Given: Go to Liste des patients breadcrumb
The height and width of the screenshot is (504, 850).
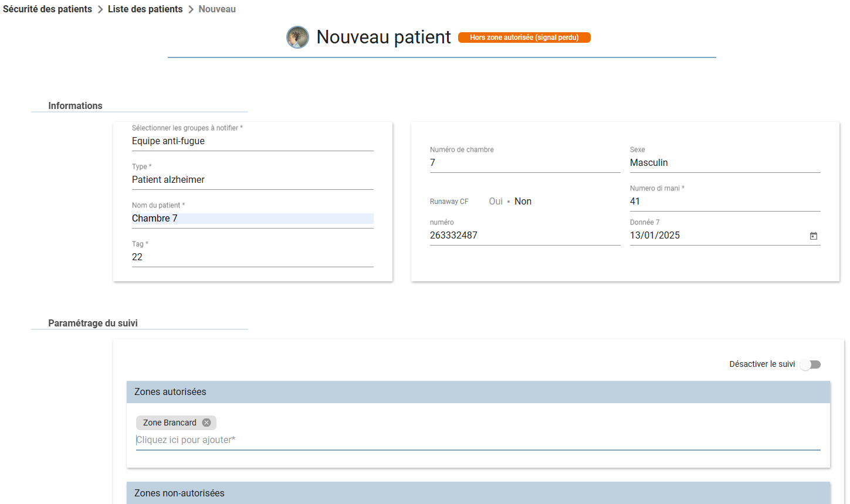Looking at the screenshot, I should (145, 9).
